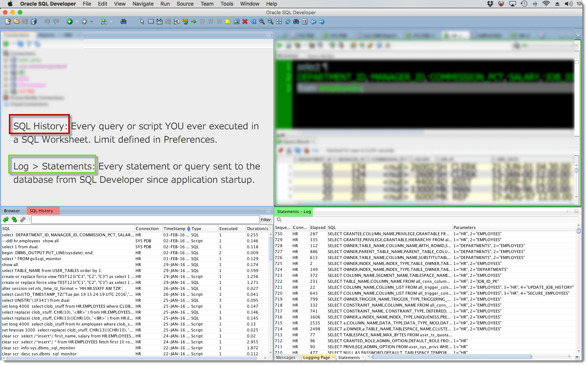
Task: Click the red X Delete icon
Action: tap(245, 22)
